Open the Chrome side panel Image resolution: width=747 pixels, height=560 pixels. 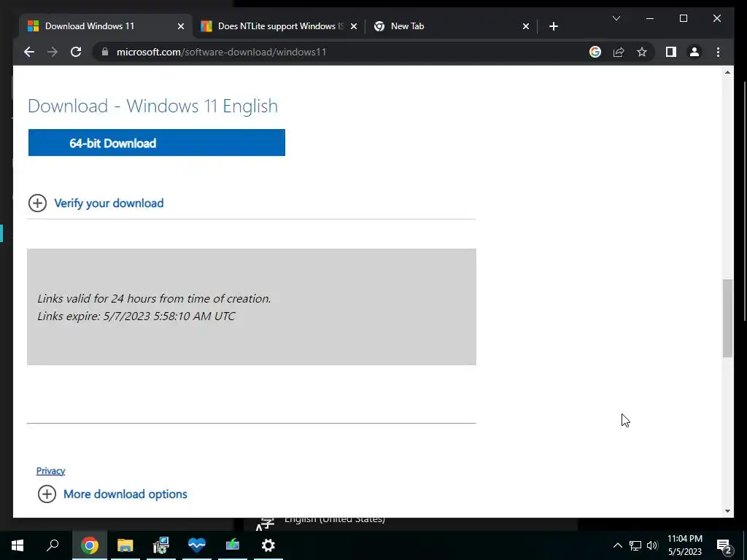671,52
